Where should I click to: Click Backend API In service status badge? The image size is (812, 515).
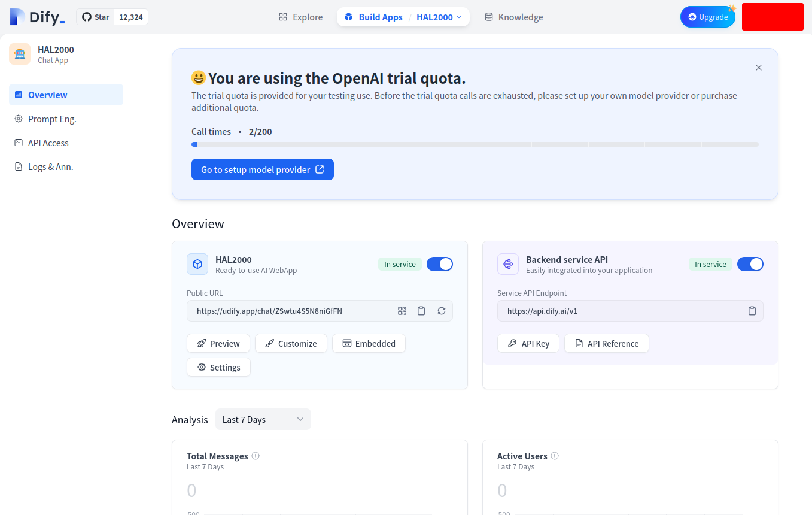pos(710,264)
